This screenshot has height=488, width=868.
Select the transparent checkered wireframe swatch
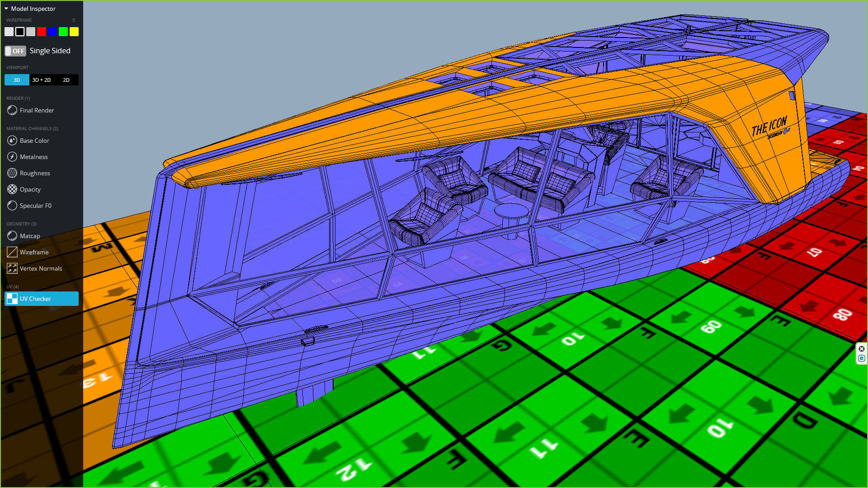coord(9,32)
